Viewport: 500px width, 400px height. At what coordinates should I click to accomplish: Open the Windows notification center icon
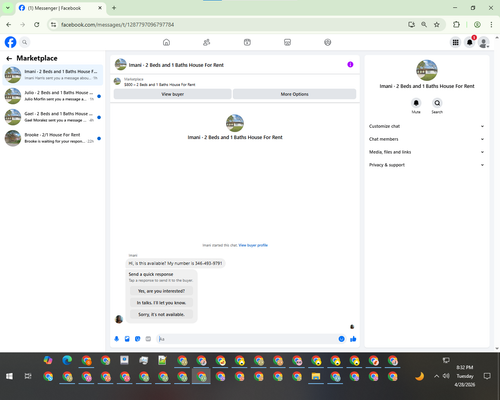click(487, 376)
